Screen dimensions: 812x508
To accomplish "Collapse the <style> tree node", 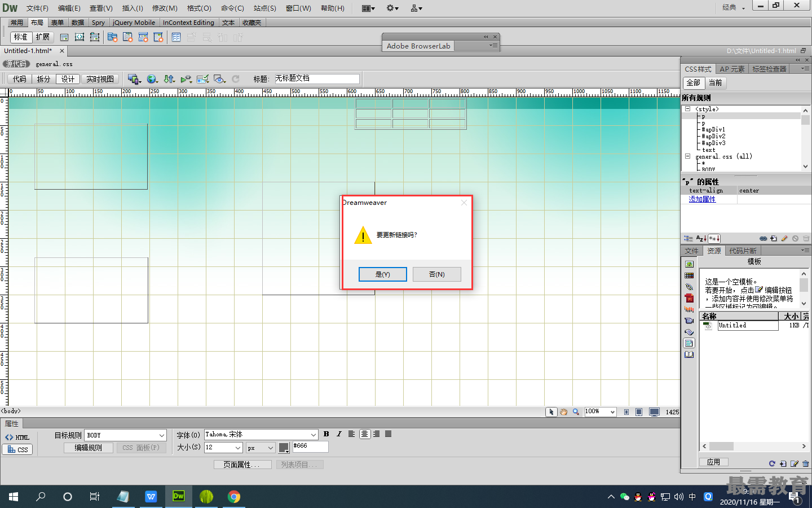I will tap(687, 109).
